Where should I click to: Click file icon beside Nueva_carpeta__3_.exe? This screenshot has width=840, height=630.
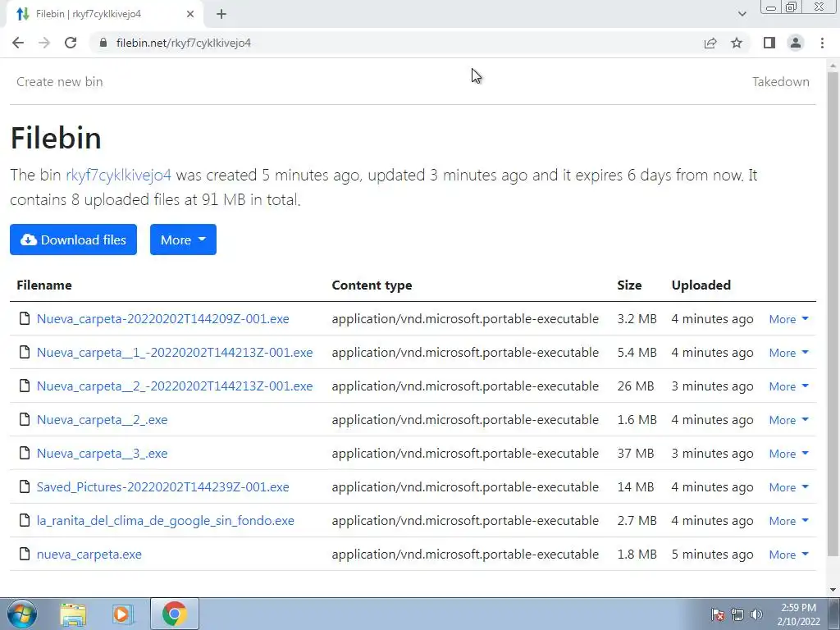25,453
